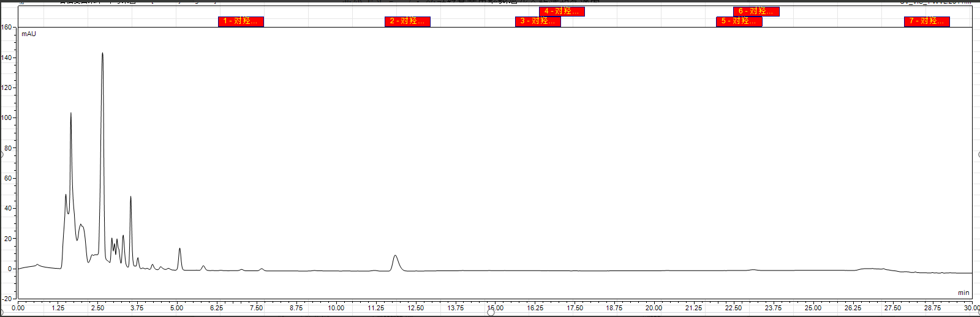The image size is (980, 317).
Task: Click the right-edge middle resize handle
Action: pos(978,154)
